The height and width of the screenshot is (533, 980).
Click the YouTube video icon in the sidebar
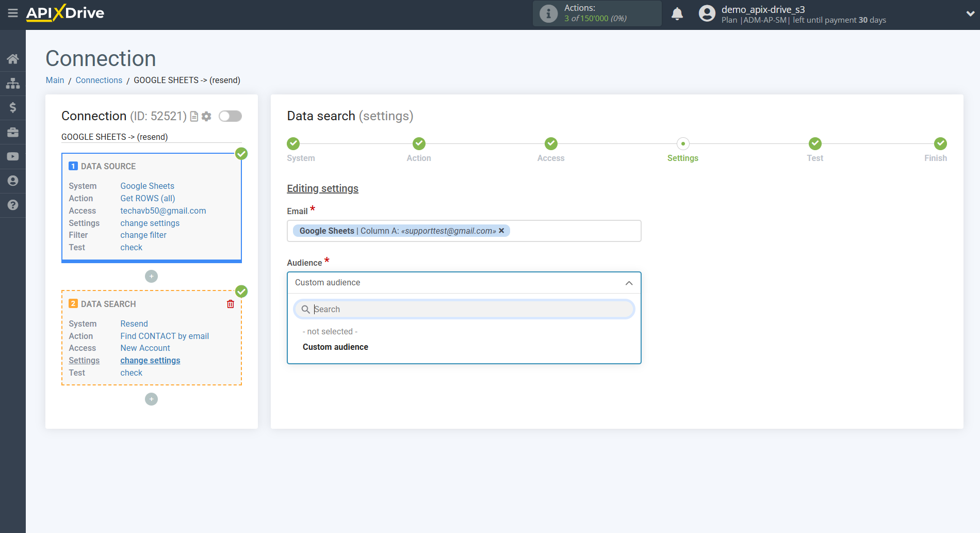13,156
